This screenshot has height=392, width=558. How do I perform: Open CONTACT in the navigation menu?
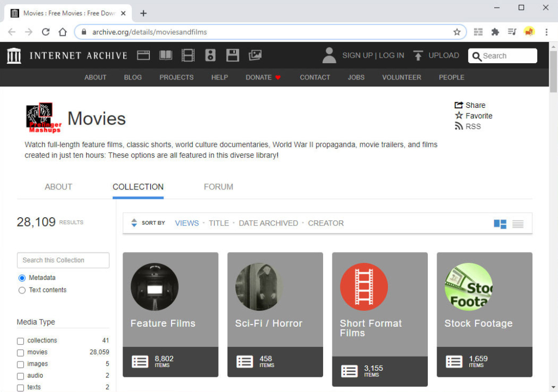point(315,77)
